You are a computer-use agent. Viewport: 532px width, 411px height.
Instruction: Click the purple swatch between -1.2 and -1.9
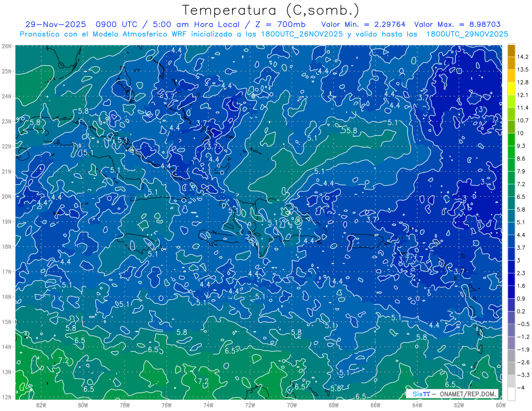click(511, 343)
